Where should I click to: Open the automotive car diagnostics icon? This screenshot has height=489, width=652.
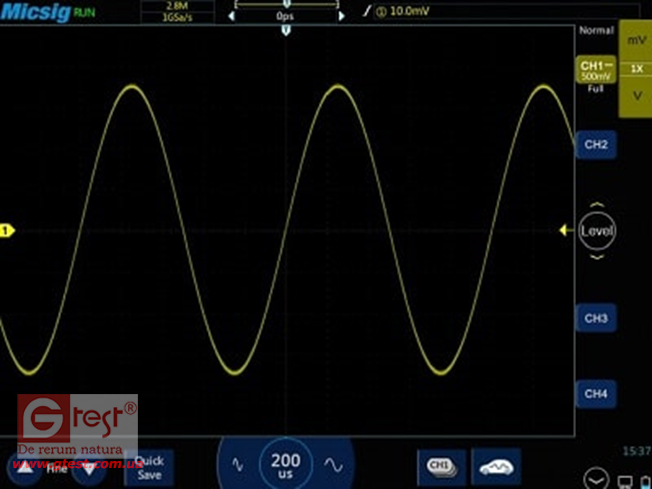(x=497, y=465)
